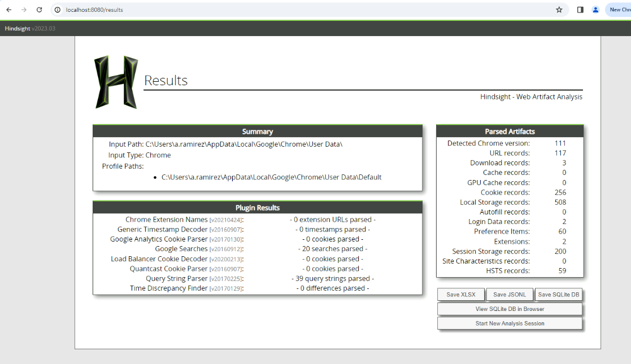The image size is (631, 364).
Task: Select the Summary panel header
Action: point(257,131)
